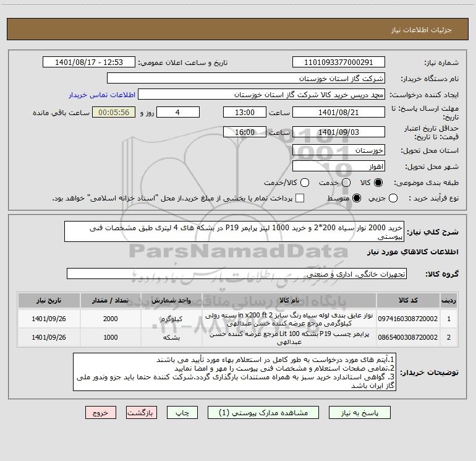This screenshot has width=476, height=461.
Task: Click price validity date field 1401/09/03
Action: (x=339, y=132)
